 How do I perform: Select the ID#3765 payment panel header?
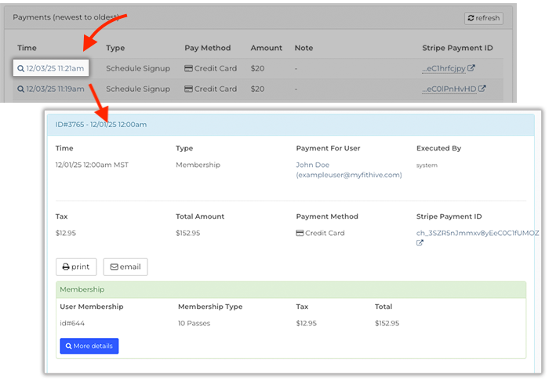(101, 124)
